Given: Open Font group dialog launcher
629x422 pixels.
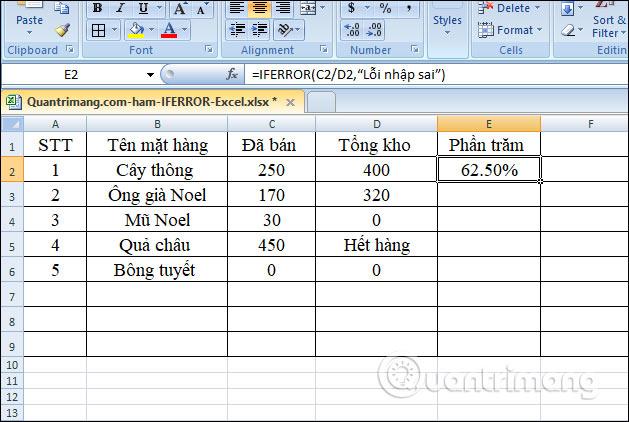Looking at the screenshot, I should pos(208,49).
